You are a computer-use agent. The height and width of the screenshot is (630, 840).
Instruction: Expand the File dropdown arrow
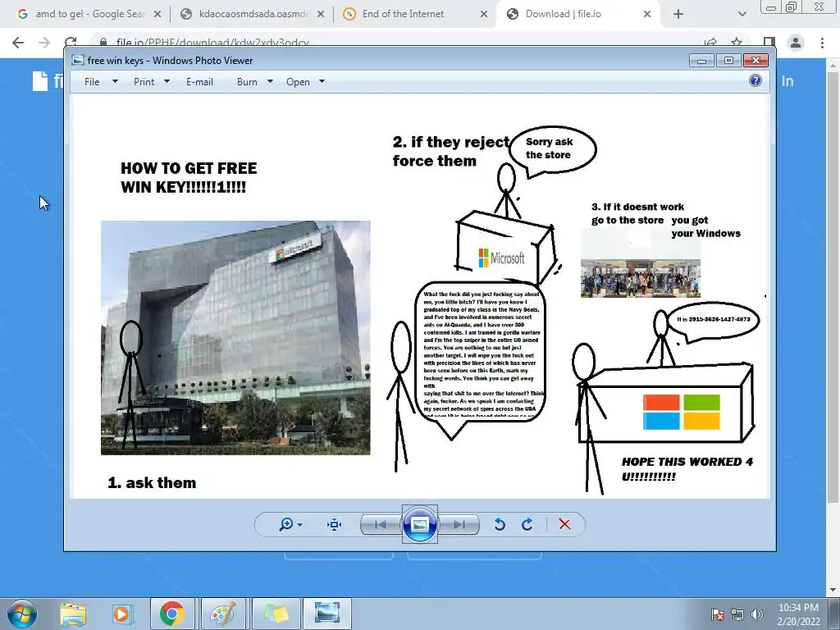coord(115,82)
